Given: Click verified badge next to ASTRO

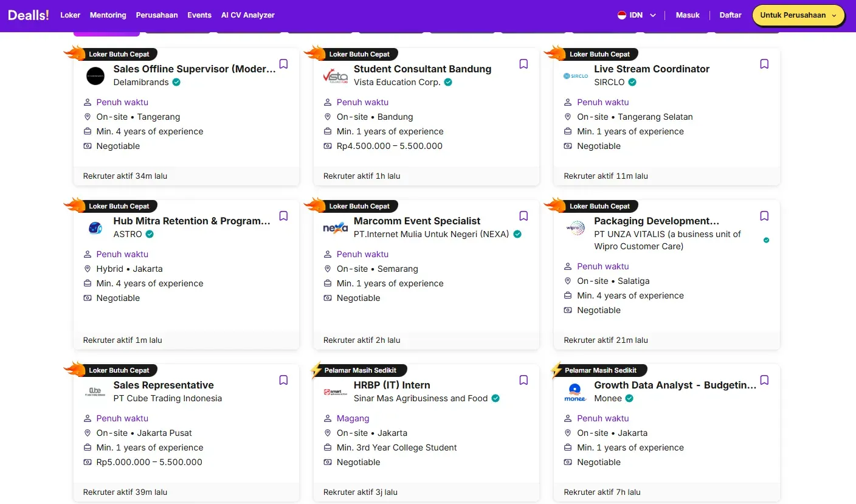Looking at the screenshot, I should point(150,234).
